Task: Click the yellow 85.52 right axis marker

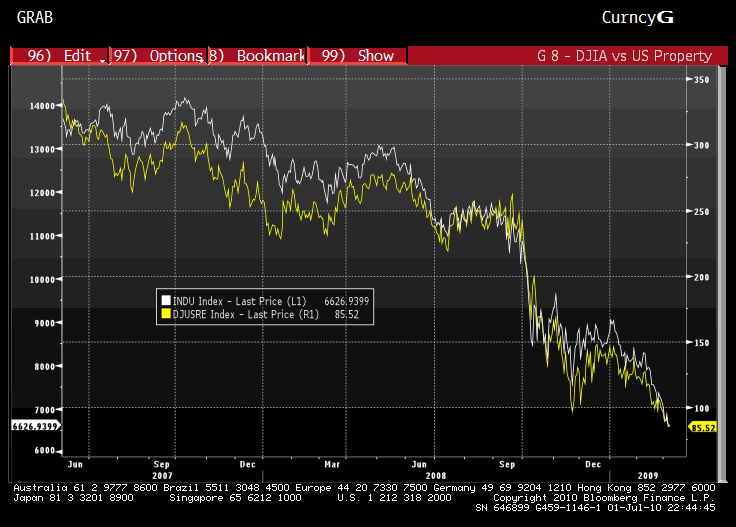Action: (703, 428)
